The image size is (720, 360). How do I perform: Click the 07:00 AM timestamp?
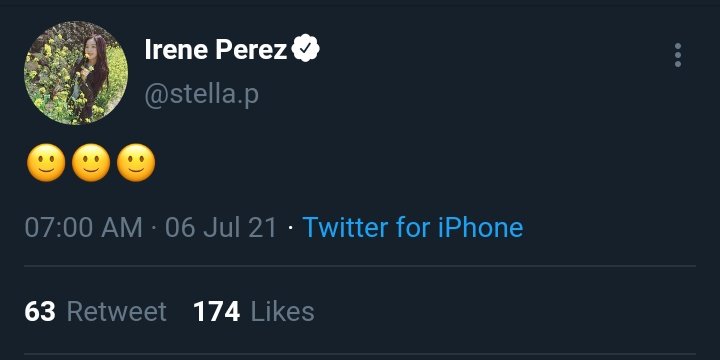coord(83,227)
